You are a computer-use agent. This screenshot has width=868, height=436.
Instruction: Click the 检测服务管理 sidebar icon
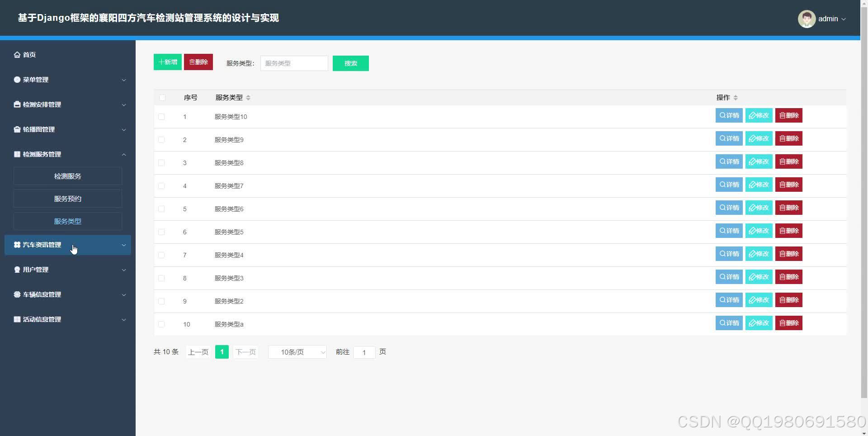[17, 154]
